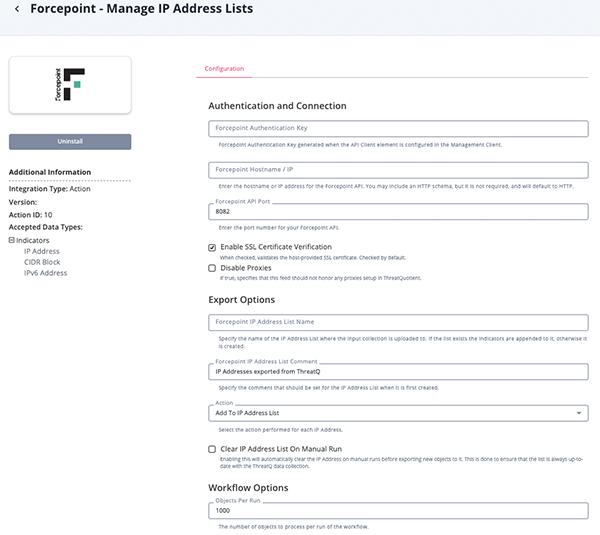
Task: Select IPv6 Address indicator type
Action: point(46,273)
